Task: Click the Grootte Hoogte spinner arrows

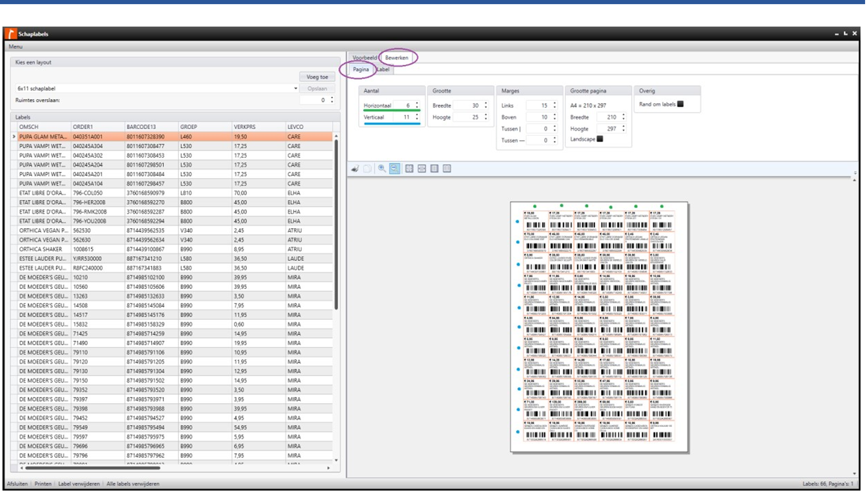Action: coord(486,117)
